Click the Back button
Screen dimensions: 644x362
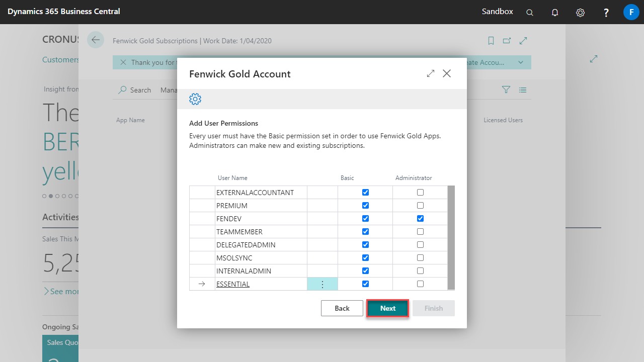342,308
